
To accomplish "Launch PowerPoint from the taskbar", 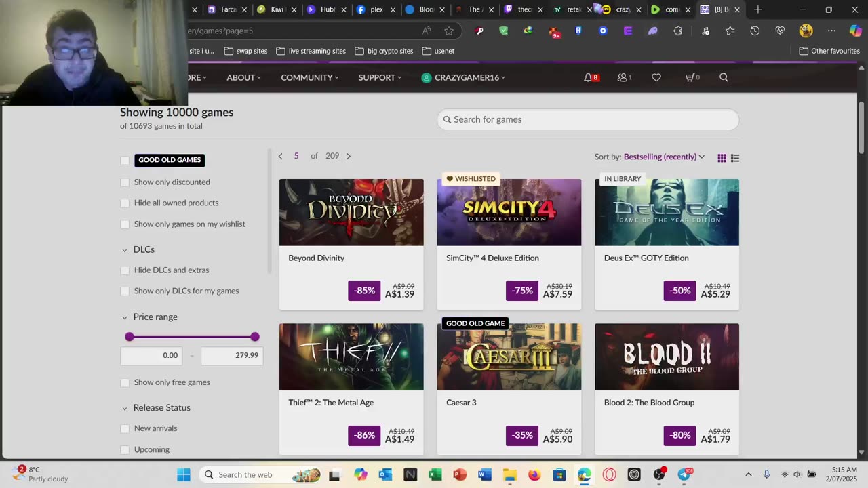I will [x=460, y=474].
